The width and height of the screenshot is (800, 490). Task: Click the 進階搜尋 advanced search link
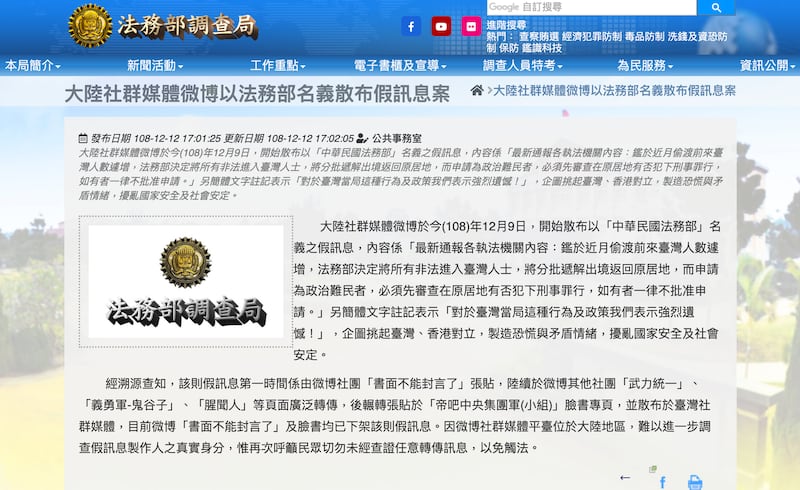click(x=506, y=26)
